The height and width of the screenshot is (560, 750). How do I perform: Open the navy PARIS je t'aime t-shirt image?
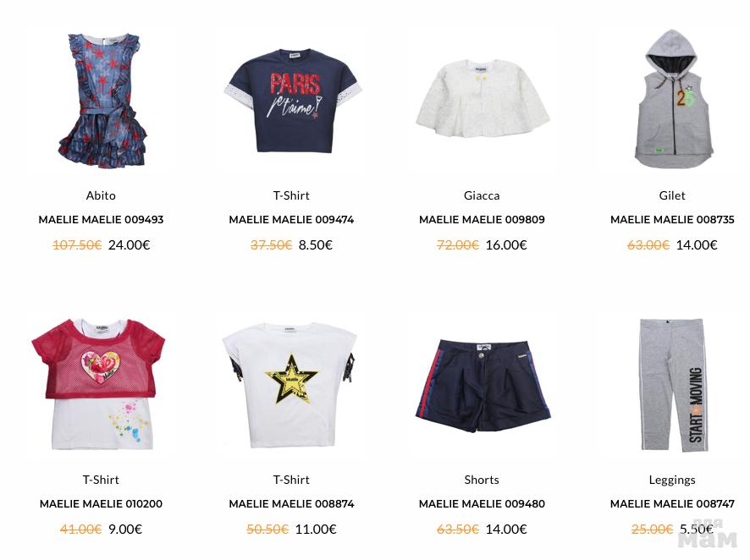coord(293,101)
